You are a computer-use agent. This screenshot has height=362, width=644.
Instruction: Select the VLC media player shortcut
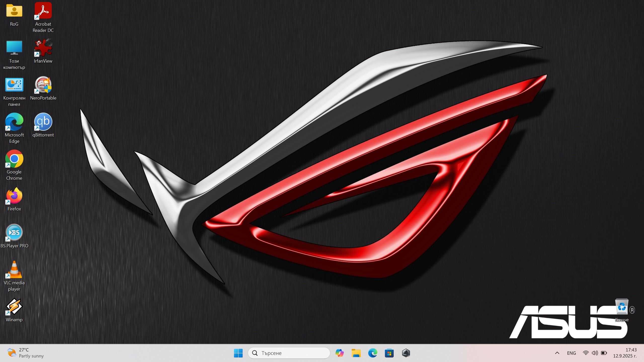tap(14, 269)
